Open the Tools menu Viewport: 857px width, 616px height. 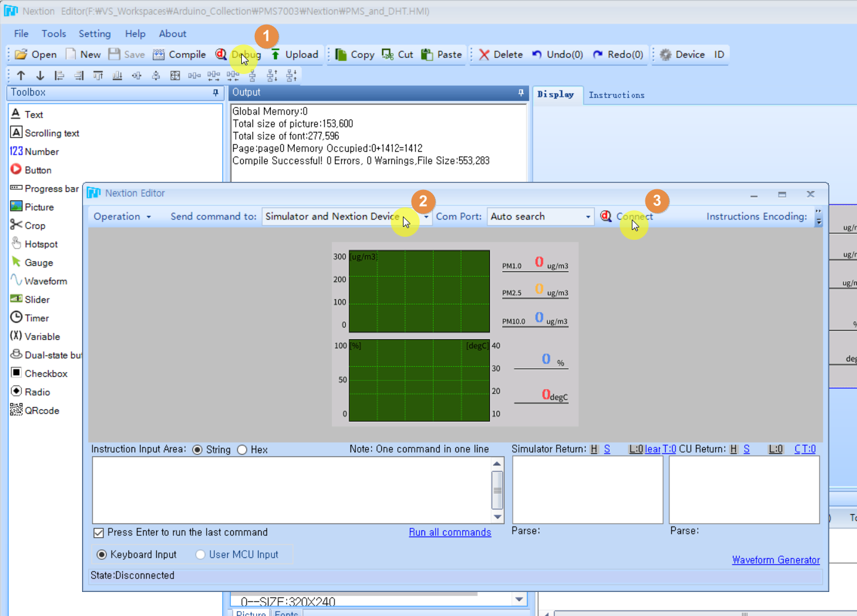(54, 34)
